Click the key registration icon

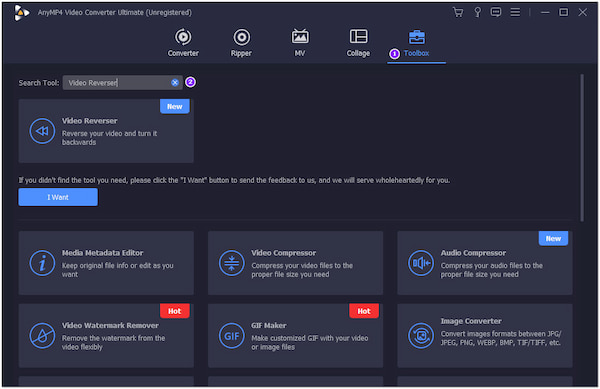point(478,13)
